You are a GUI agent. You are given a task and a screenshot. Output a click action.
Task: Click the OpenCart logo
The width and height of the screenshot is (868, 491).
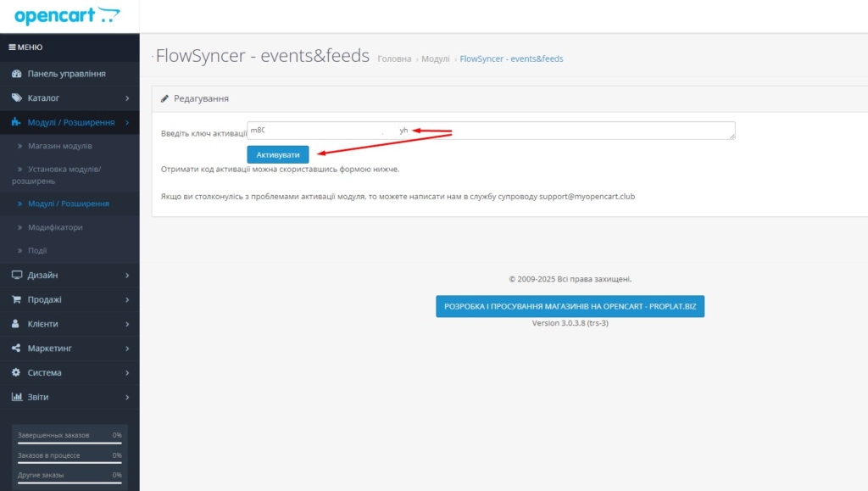pyautogui.click(x=67, y=15)
